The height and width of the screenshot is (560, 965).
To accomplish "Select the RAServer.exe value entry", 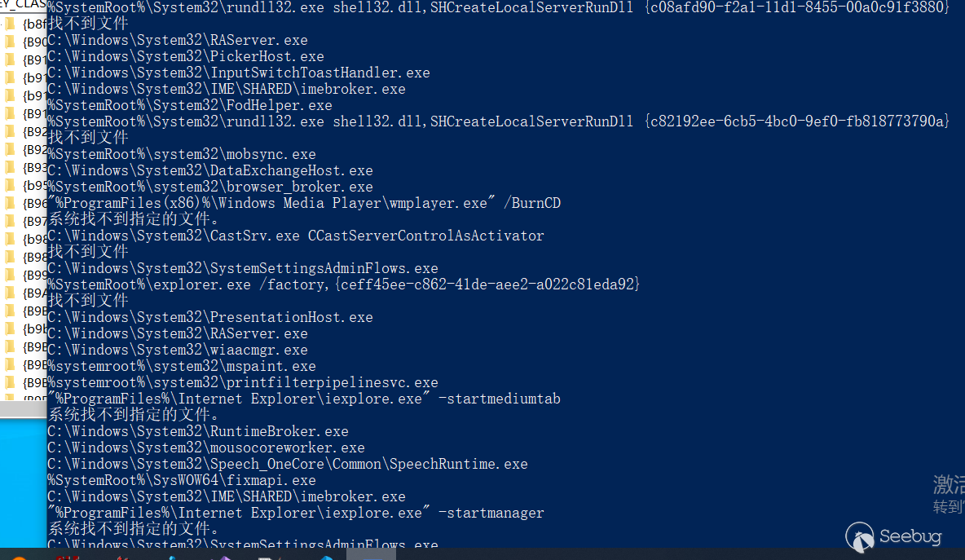I will point(178,39).
